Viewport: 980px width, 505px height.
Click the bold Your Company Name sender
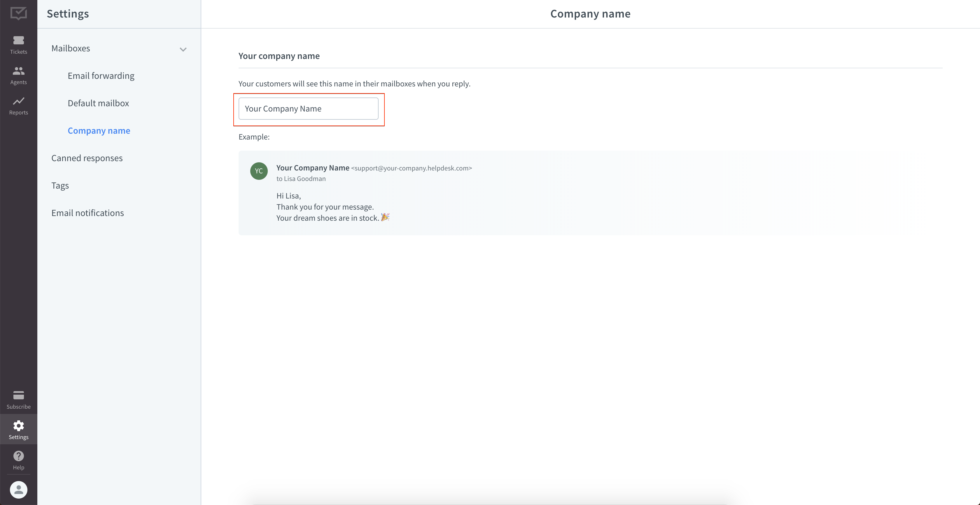[313, 168]
